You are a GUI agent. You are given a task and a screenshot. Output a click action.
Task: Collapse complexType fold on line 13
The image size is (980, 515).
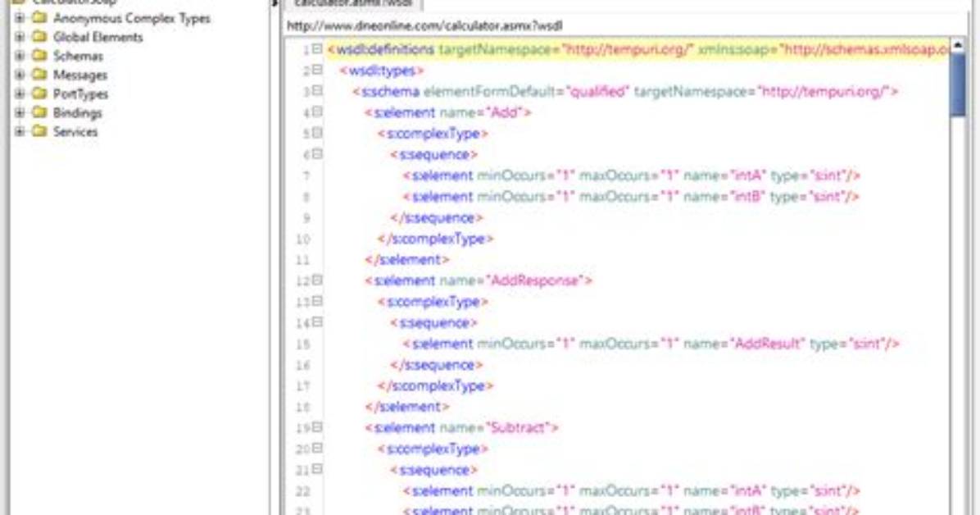tap(317, 301)
